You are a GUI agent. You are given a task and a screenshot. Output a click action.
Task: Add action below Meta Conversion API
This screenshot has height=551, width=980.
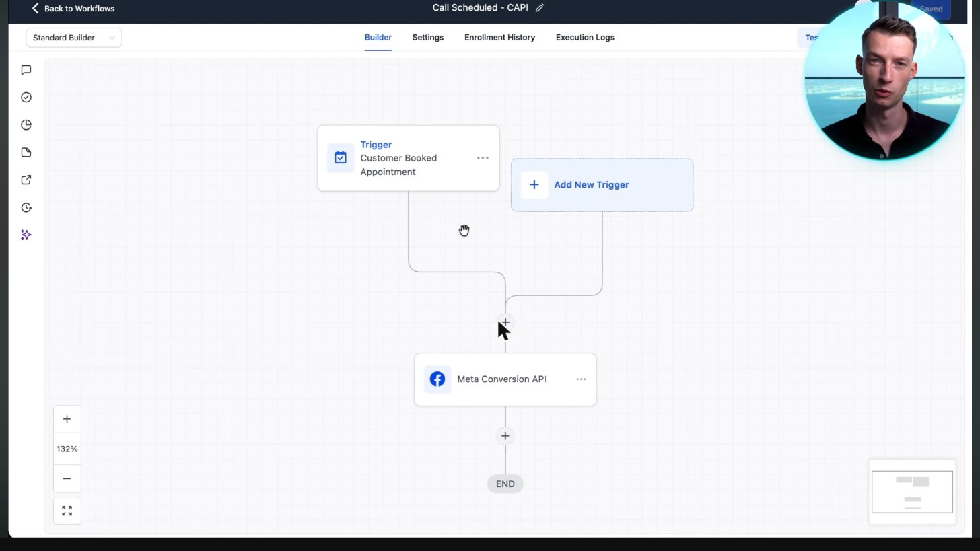point(505,436)
